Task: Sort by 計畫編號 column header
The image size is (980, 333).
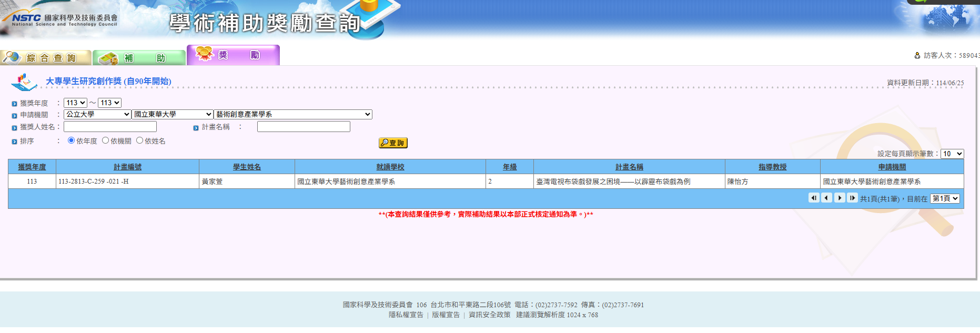Action: point(128,167)
